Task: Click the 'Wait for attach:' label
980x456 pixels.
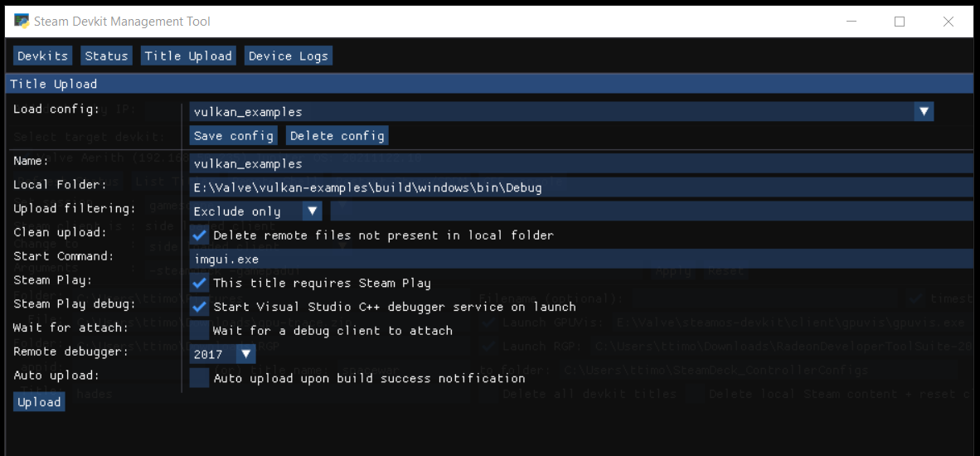Action: (x=70, y=328)
